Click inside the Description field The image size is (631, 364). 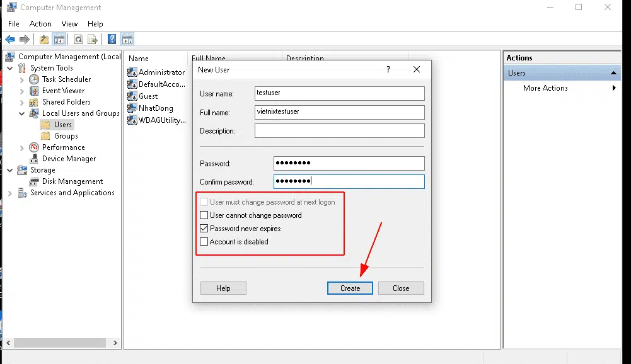pos(339,130)
